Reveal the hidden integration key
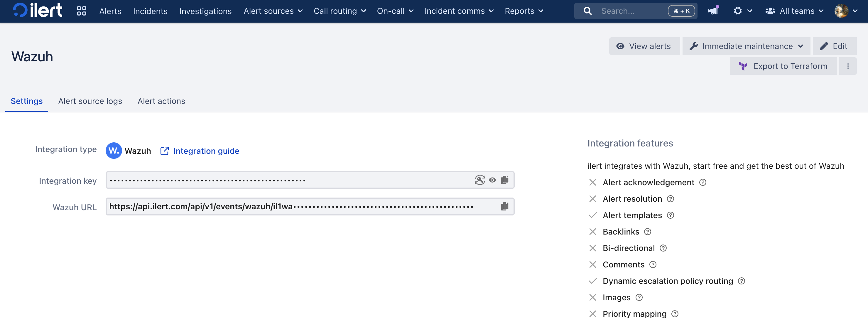The height and width of the screenshot is (327, 868). (492, 180)
